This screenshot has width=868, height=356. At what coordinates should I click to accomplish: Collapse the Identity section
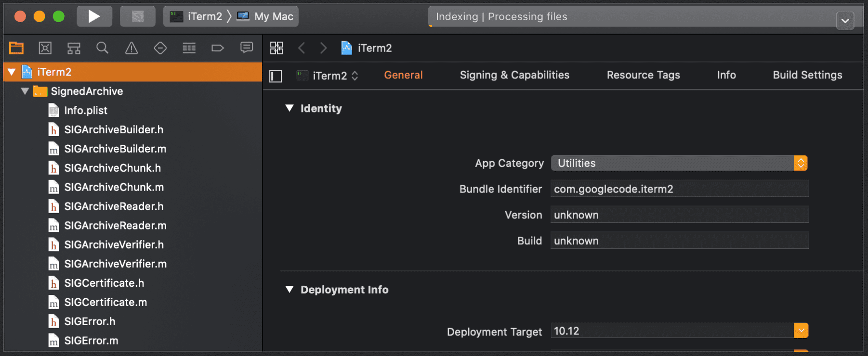click(289, 108)
